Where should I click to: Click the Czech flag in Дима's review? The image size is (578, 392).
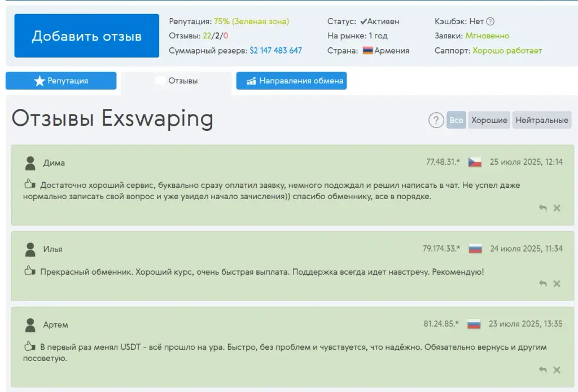[x=475, y=162]
